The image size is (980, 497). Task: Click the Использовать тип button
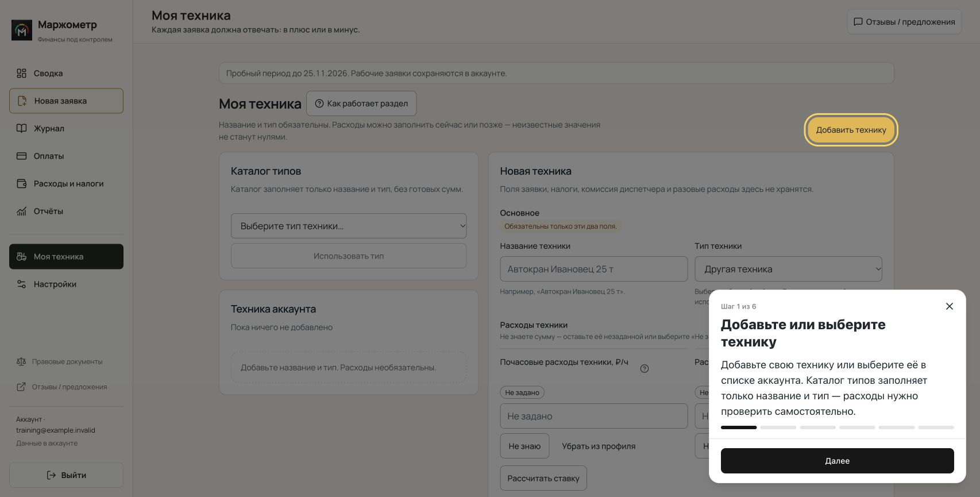(349, 256)
